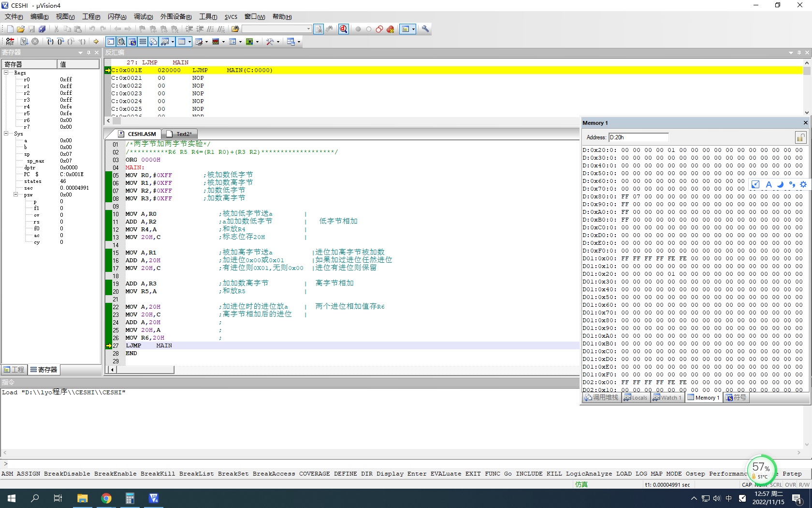Click the Stop execution icon
This screenshot has height=508, width=812.
pos(35,42)
